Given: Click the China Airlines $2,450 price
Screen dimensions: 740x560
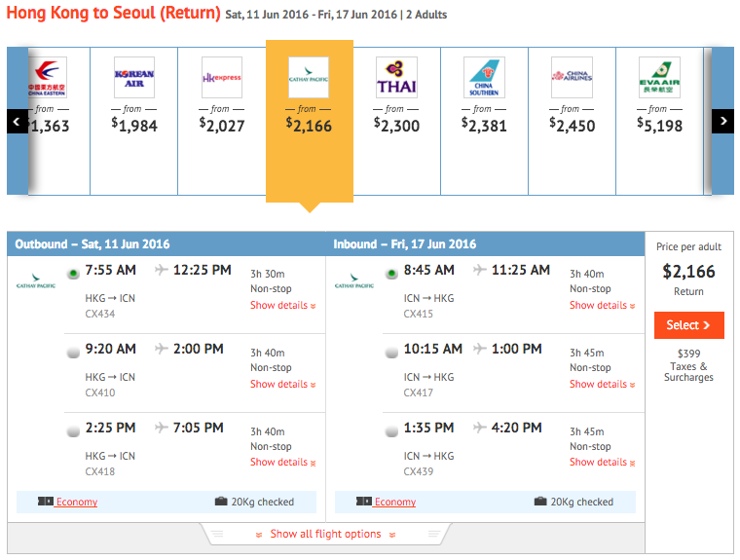Looking at the screenshot, I should click(x=572, y=125).
